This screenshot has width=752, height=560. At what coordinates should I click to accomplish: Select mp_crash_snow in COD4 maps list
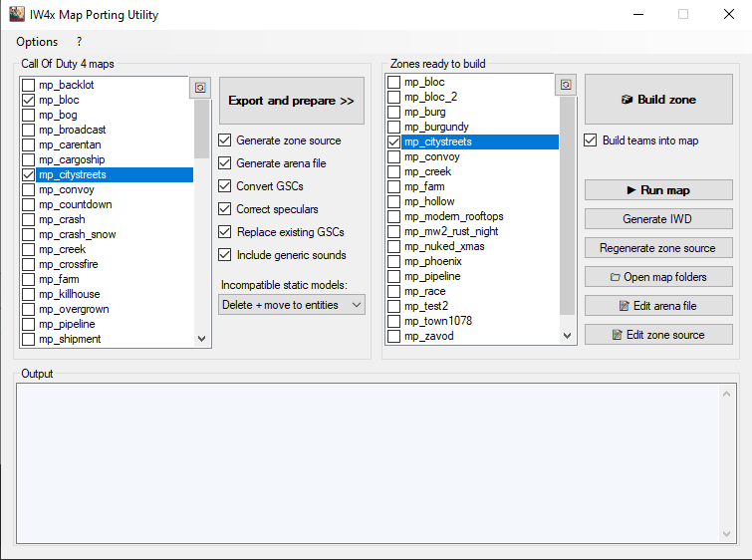point(78,234)
